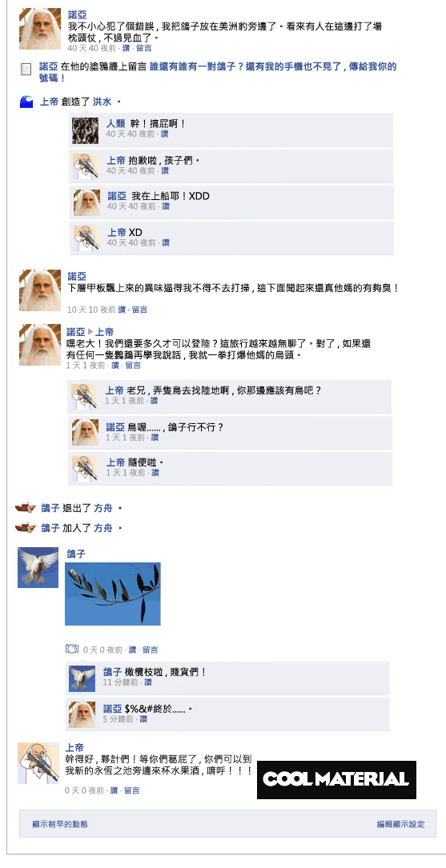The image size is (446, 868).
Task: Like Noah's 我在上船耶 comment
Action: point(166,206)
